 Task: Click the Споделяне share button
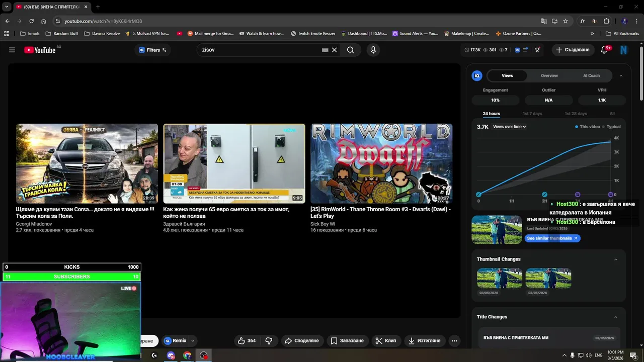302,340
